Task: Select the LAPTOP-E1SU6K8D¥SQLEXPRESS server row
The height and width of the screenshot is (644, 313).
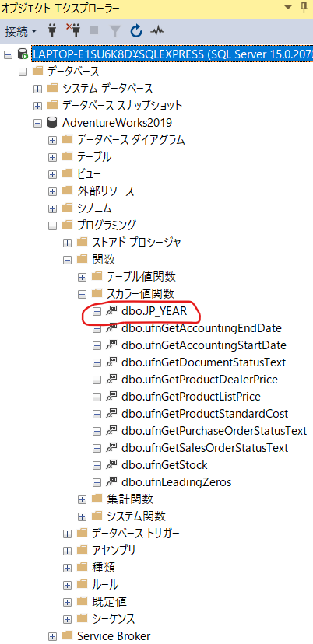Action: (172, 54)
